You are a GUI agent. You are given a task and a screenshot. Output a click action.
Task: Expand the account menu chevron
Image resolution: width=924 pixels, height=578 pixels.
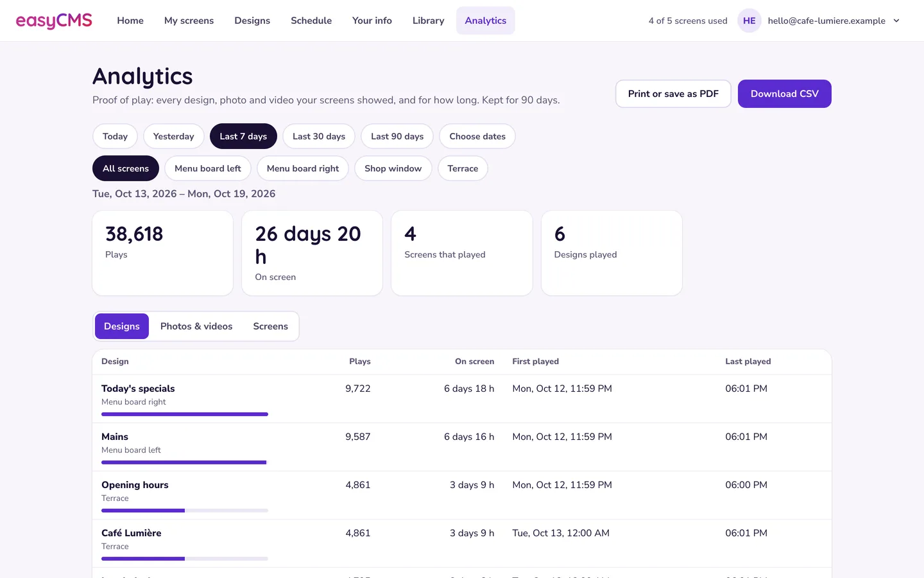tap(896, 21)
